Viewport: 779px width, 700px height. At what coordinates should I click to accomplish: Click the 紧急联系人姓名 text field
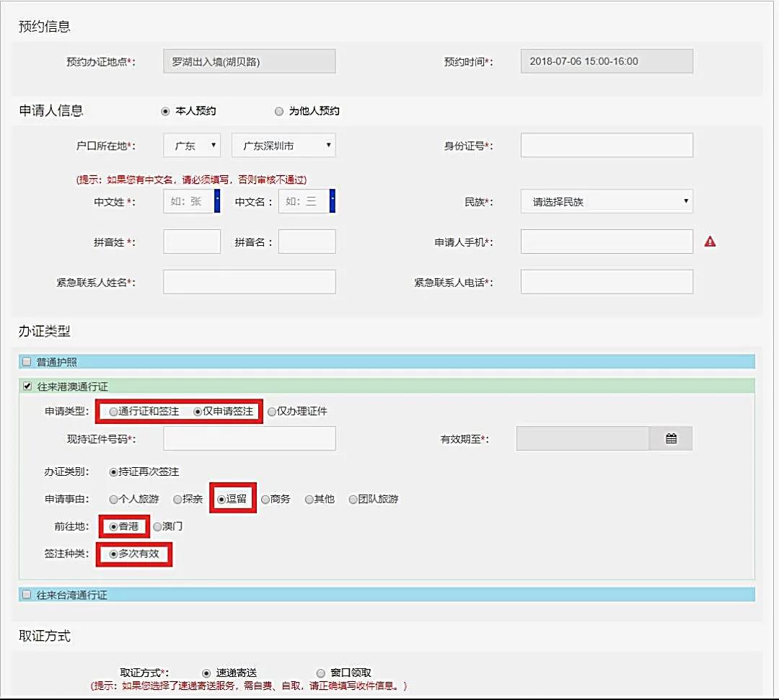tap(249, 282)
